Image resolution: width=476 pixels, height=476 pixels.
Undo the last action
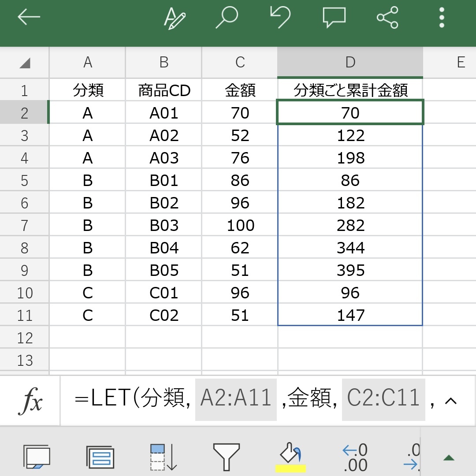280,17
